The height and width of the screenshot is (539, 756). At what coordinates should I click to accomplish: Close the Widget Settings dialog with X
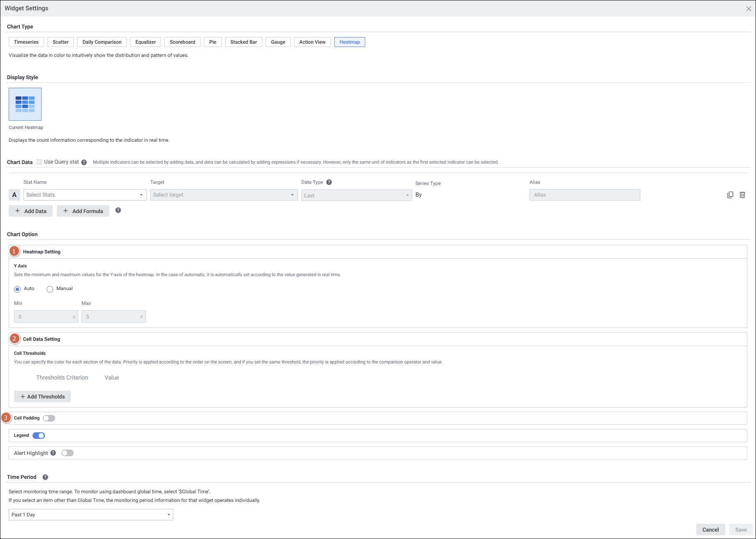click(x=749, y=9)
